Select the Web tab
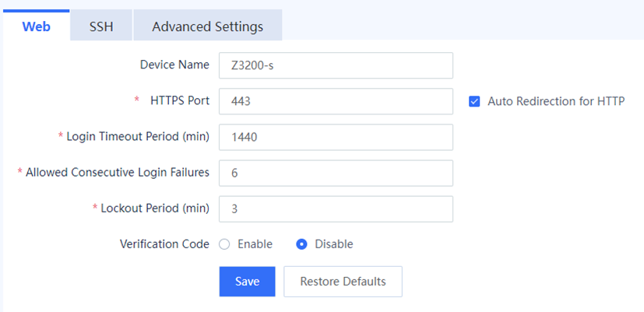The image size is (644, 312). tap(36, 26)
